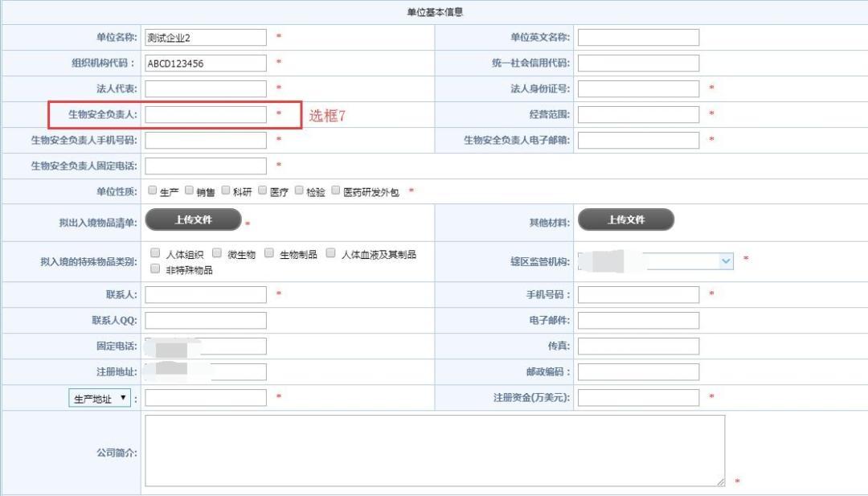Enable the 科研 option
868x496 pixels.
point(226,191)
